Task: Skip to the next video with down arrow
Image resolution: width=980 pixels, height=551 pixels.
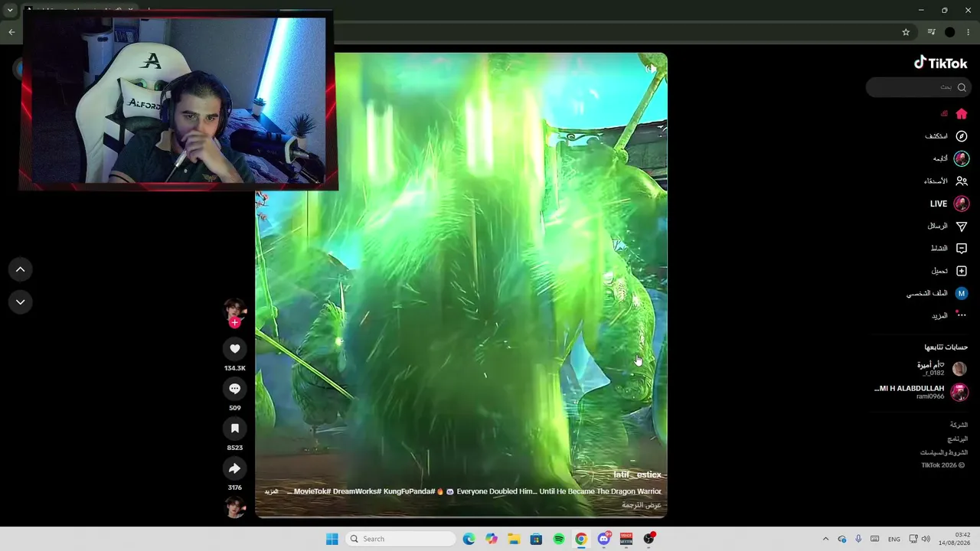Action: (x=21, y=302)
